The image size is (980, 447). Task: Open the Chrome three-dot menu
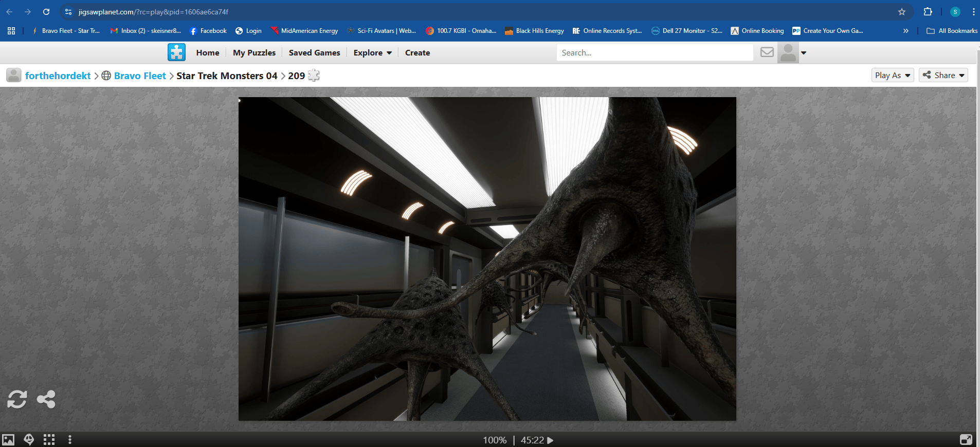pos(974,12)
